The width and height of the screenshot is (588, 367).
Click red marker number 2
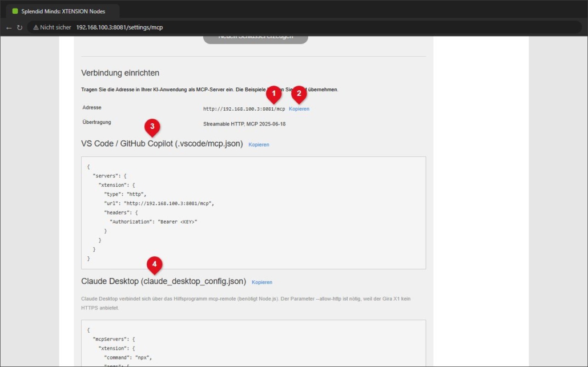coord(299,94)
